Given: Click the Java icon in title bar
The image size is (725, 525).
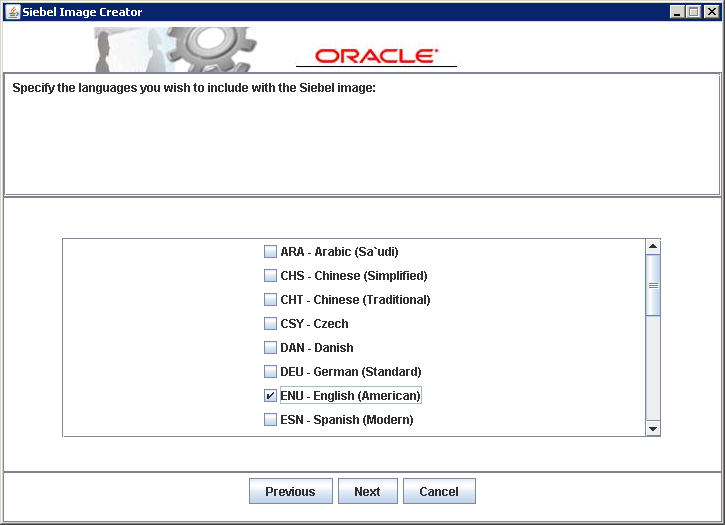Looking at the screenshot, I should (x=13, y=12).
